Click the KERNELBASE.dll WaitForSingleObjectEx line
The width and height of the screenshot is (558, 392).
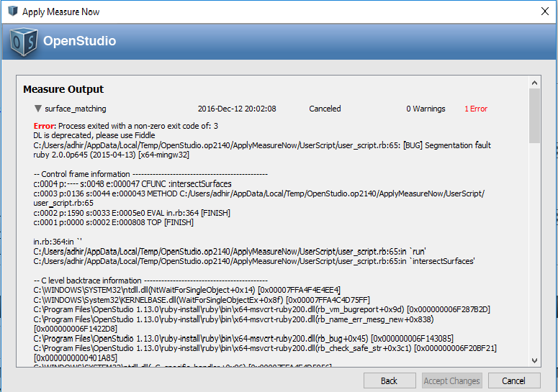(x=202, y=300)
